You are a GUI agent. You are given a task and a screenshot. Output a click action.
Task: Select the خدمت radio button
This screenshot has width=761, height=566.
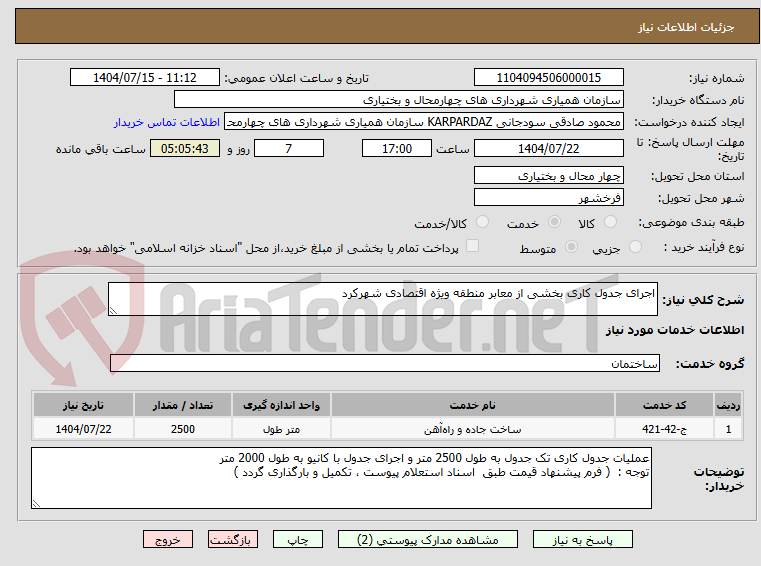(554, 222)
